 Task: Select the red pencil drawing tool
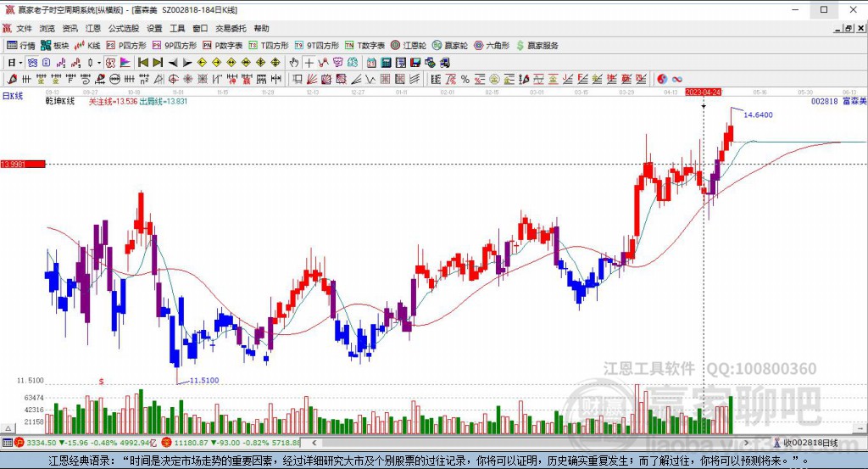(x=12, y=79)
